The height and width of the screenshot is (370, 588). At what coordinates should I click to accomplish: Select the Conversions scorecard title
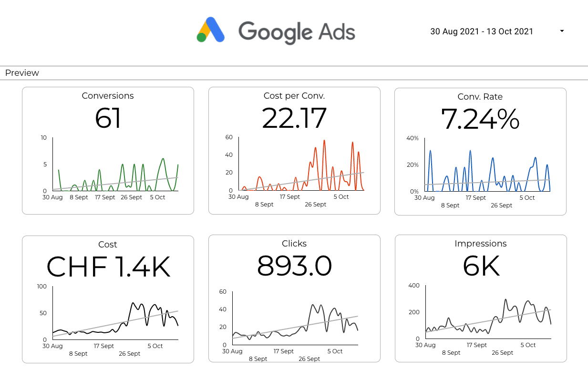[x=108, y=96]
